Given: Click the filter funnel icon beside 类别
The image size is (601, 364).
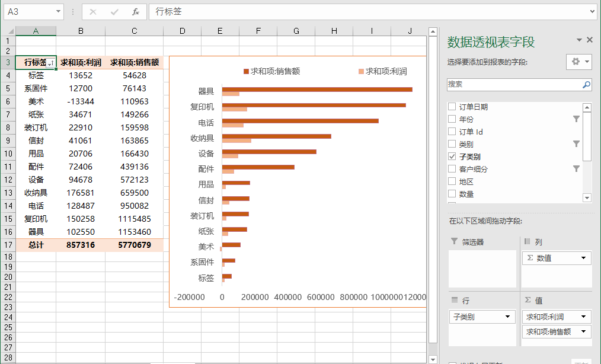Looking at the screenshot, I should tap(576, 144).
